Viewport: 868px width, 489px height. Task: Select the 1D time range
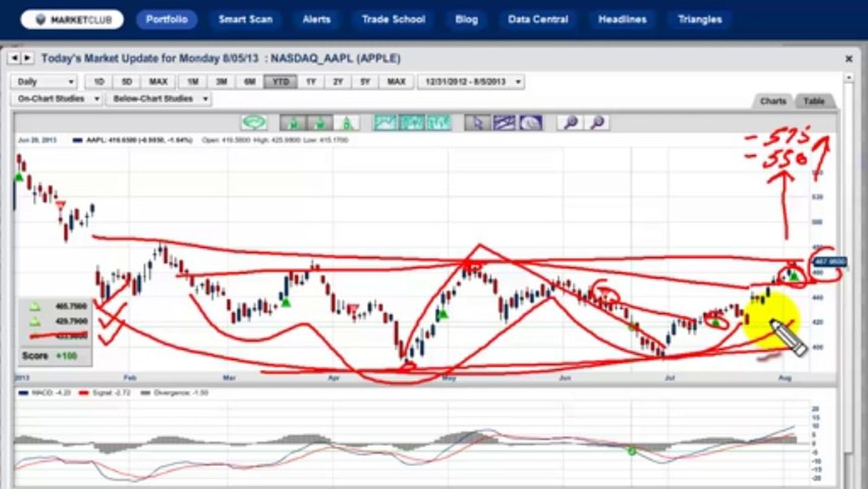pyautogui.click(x=99, y=81)
